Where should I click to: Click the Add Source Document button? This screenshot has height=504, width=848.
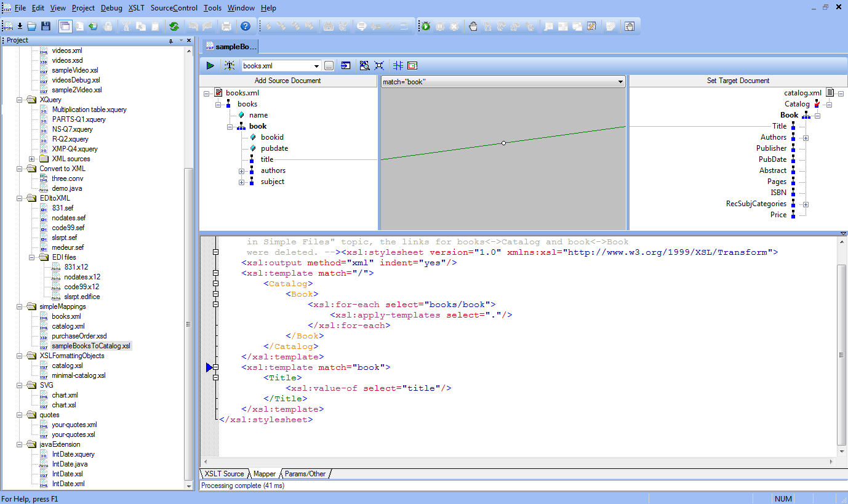click(x=288, y=81)
